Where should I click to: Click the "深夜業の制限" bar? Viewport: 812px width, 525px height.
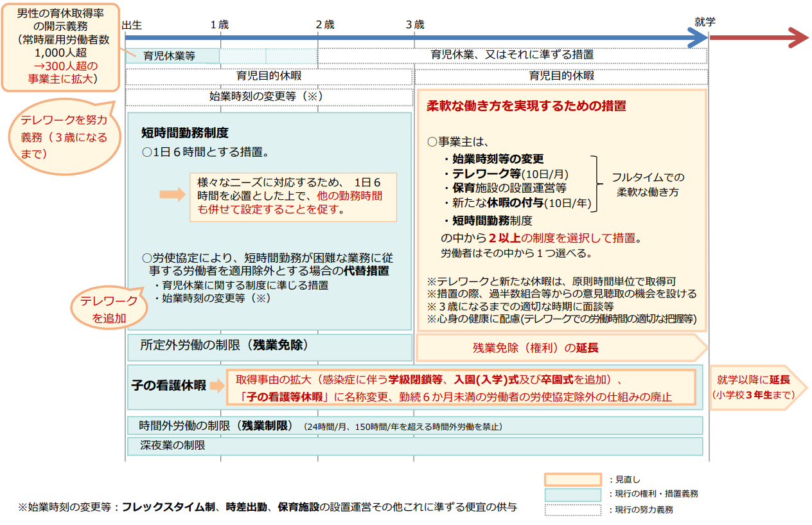tap(414, 446)
